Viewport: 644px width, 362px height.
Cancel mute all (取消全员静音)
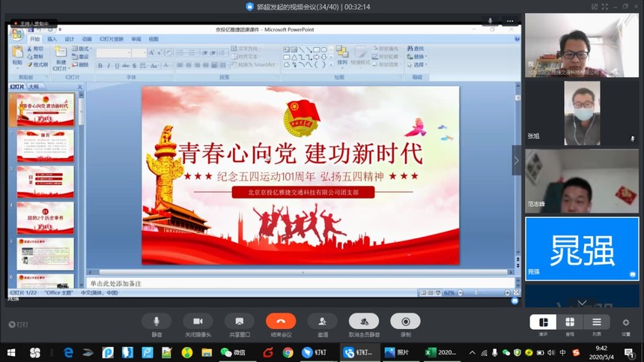click(364, 322)
